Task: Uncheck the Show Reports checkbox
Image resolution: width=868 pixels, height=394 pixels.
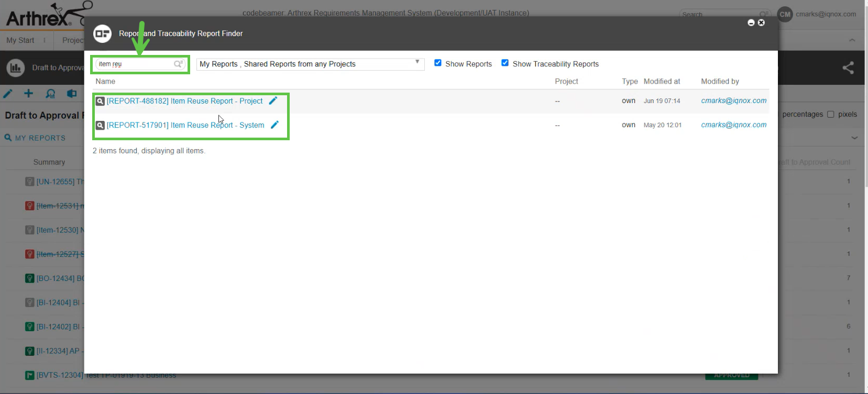Action: (x=438, y=63)
